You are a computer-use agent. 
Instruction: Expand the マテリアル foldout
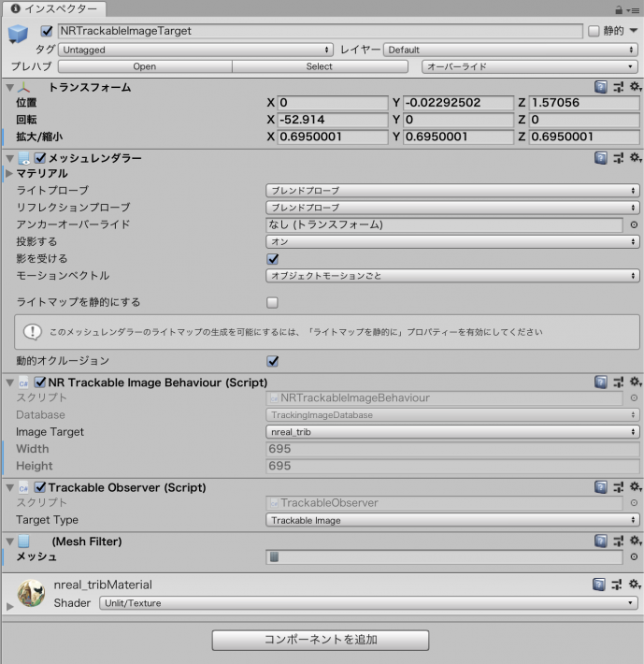(x=9, y=174)
